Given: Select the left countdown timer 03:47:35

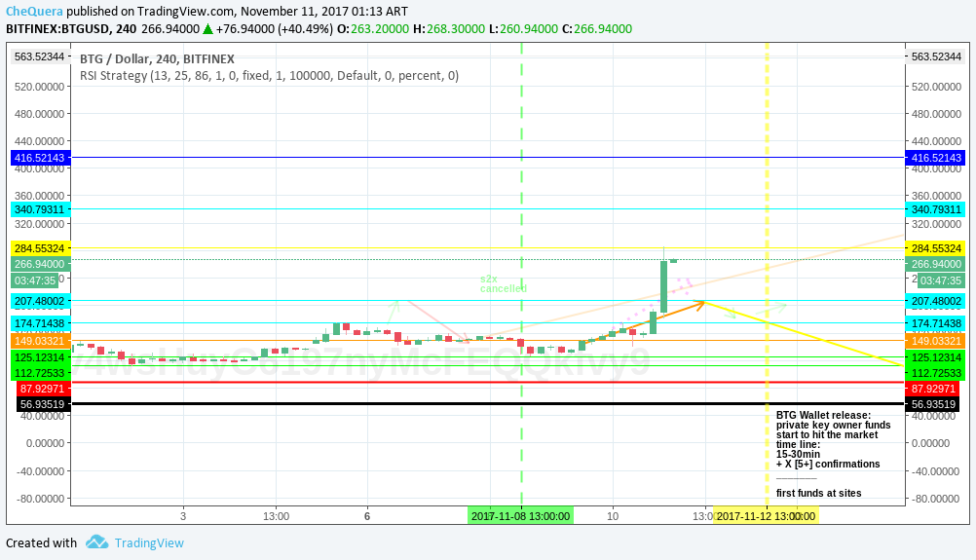Looking at the screenshot, I should point(35,280).
